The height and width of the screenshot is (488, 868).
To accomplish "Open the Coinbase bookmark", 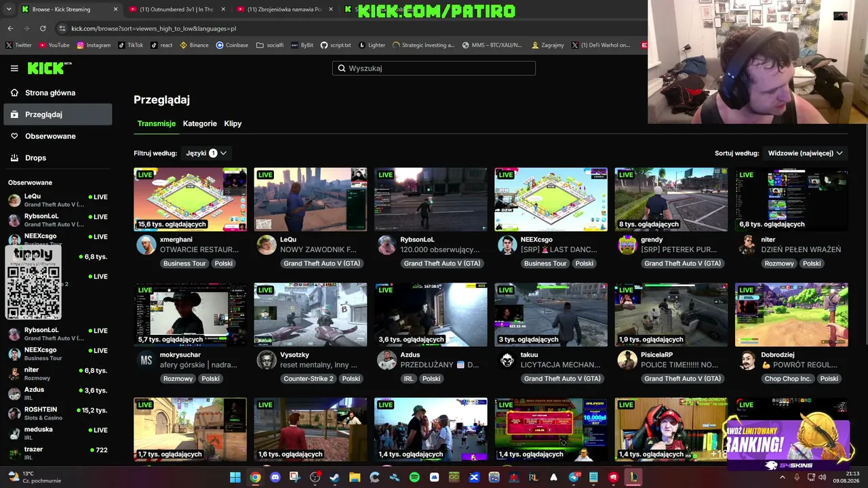I will 232,45.
